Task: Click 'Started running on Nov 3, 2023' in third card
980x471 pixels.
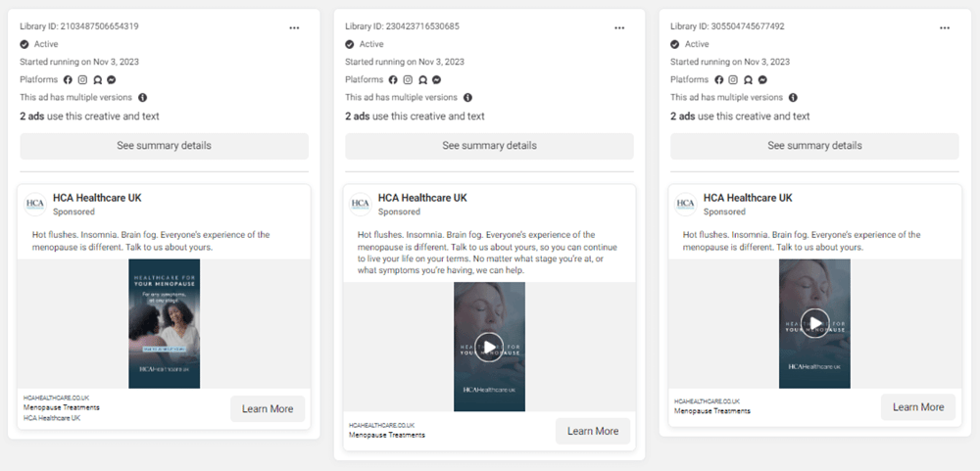Action: pos(730,62)
